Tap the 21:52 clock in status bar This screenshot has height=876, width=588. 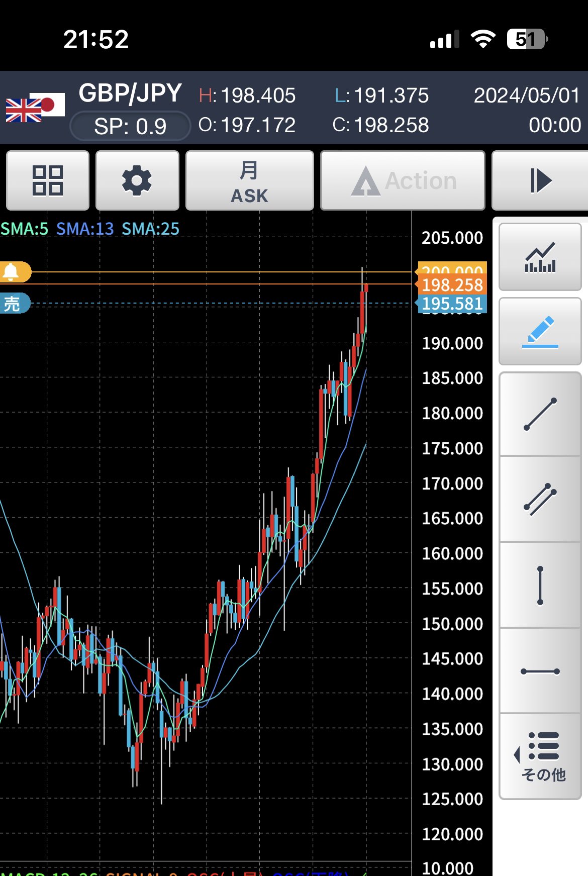coord(96,39)
